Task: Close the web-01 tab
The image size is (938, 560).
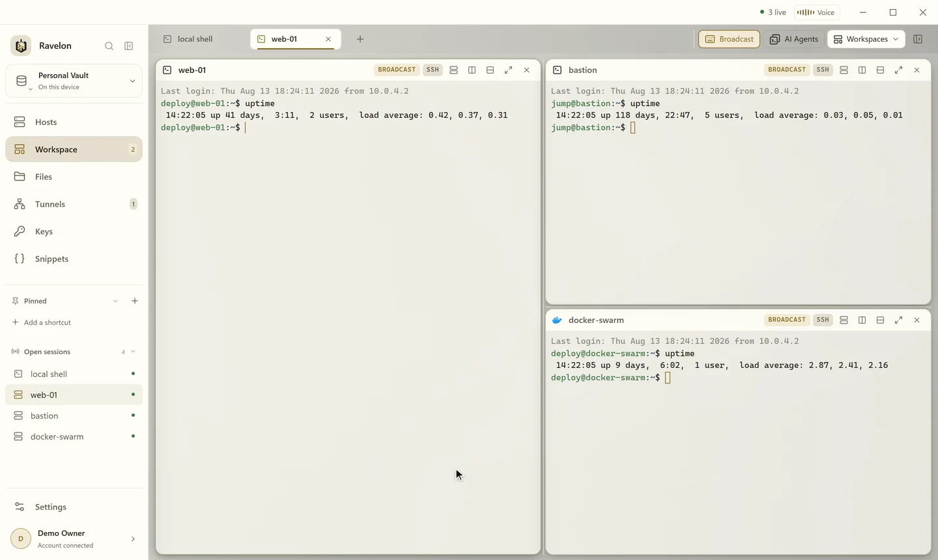Action: coord(328,39)
